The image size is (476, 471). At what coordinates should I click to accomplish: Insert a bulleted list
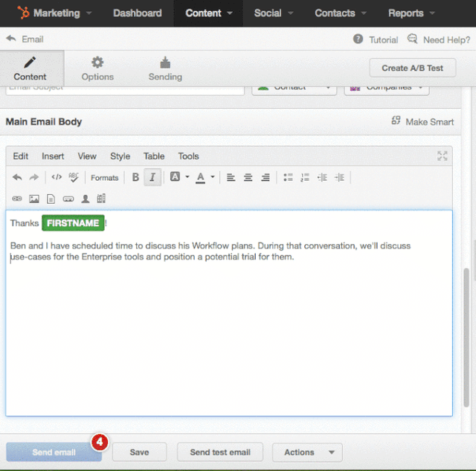(288, 177)
